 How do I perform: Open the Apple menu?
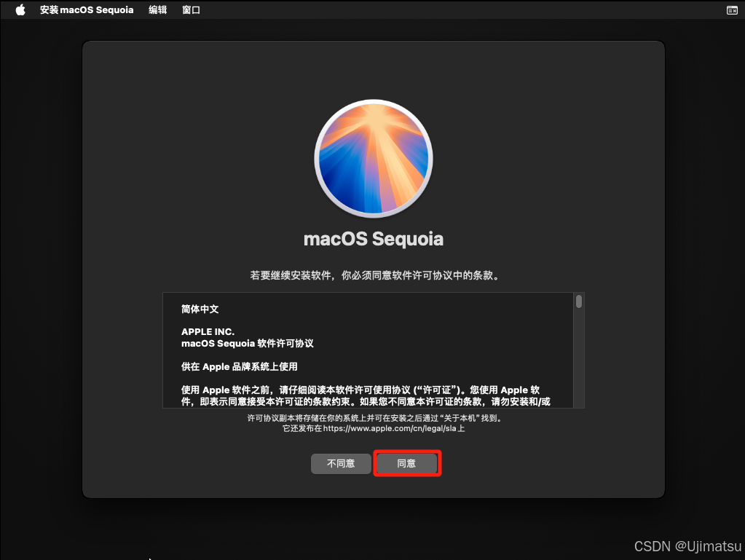click(x=20, y=10)
